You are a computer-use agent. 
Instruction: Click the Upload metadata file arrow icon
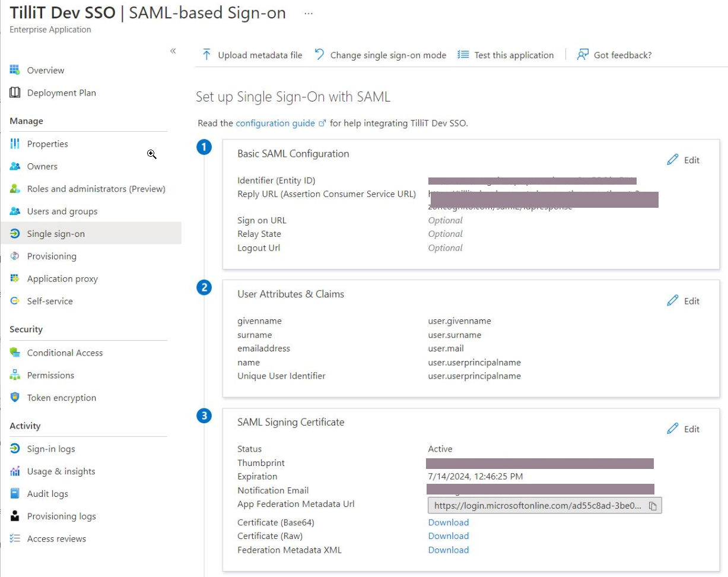pyautogui.click(x=206, y=55)
